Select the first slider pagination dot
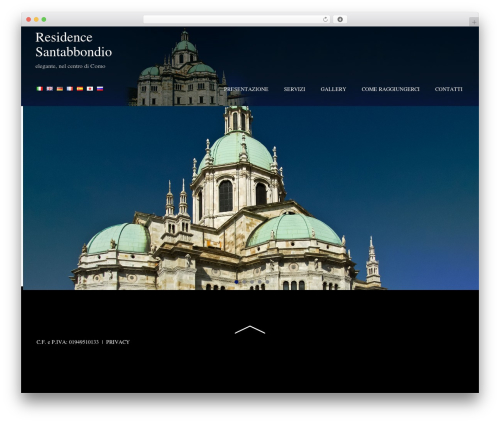This screenshot has width=500, height=423. tap(236, 282)
